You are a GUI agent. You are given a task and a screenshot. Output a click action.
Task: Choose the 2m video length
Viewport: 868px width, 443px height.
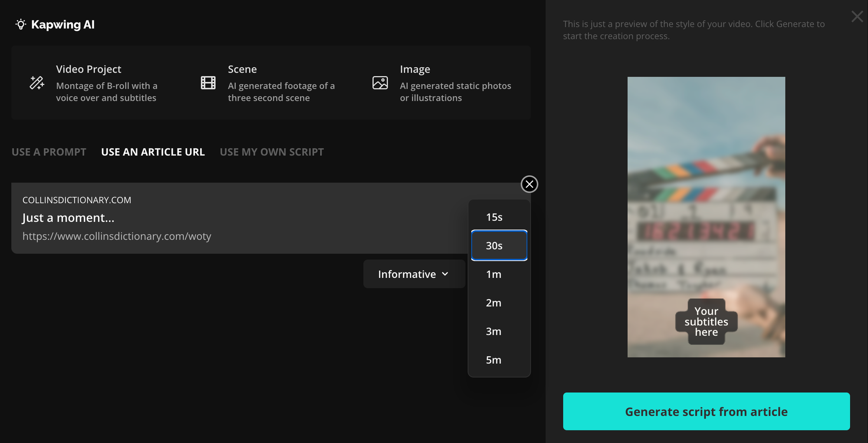(493, 303)
